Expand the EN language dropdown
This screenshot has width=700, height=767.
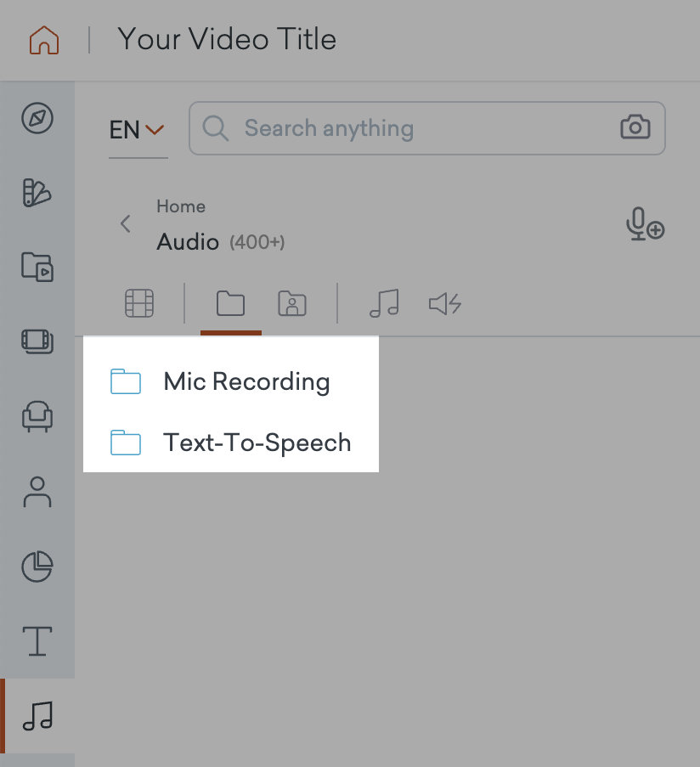click(137, 130)
